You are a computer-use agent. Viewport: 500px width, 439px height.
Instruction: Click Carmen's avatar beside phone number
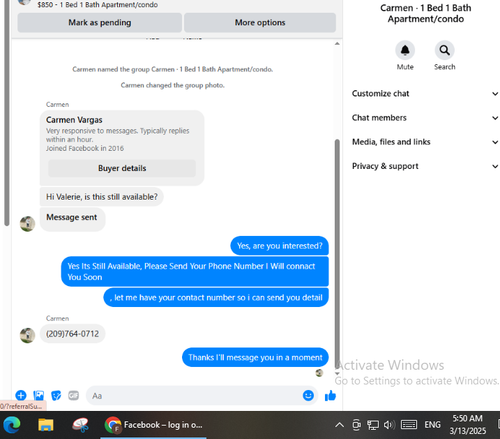pos(27,335)
